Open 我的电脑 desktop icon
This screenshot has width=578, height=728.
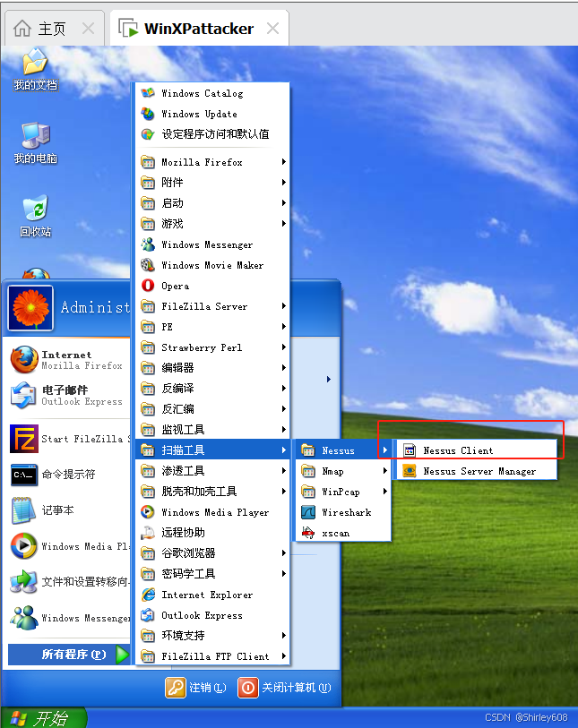point(35,143)
